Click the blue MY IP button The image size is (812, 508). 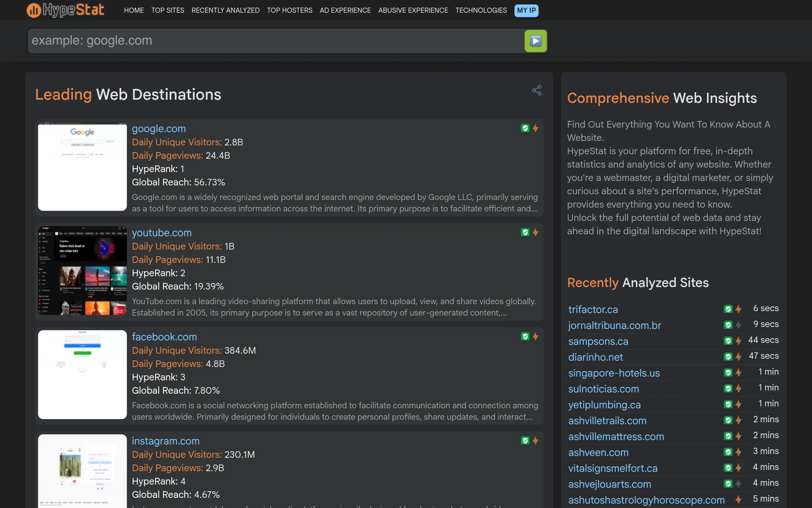pyautogui.click(x=526, y=10)
